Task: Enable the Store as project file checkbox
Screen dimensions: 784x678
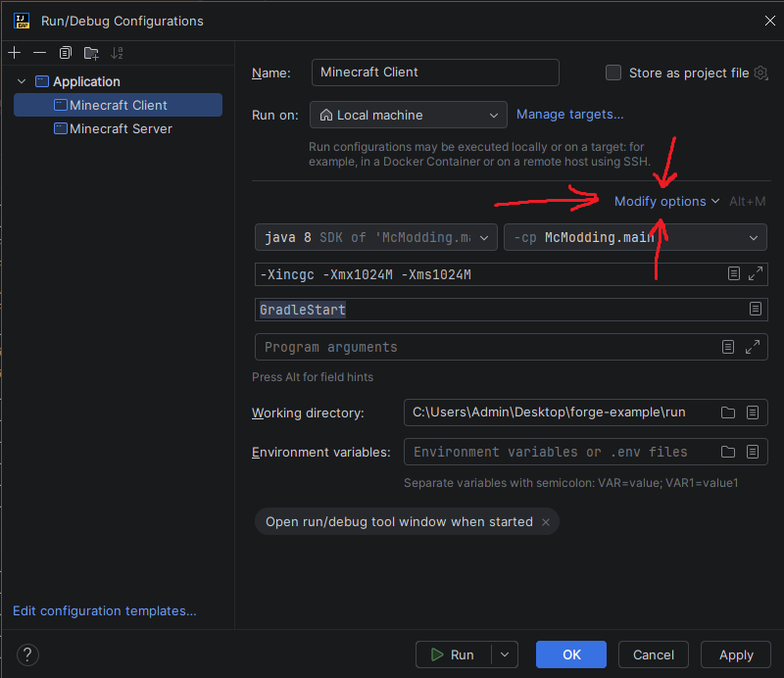Action: tap(613, 73)
